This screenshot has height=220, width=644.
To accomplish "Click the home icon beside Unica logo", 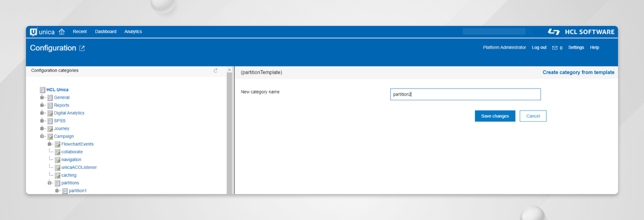I will pyautogui.click(x=61, y=32).
